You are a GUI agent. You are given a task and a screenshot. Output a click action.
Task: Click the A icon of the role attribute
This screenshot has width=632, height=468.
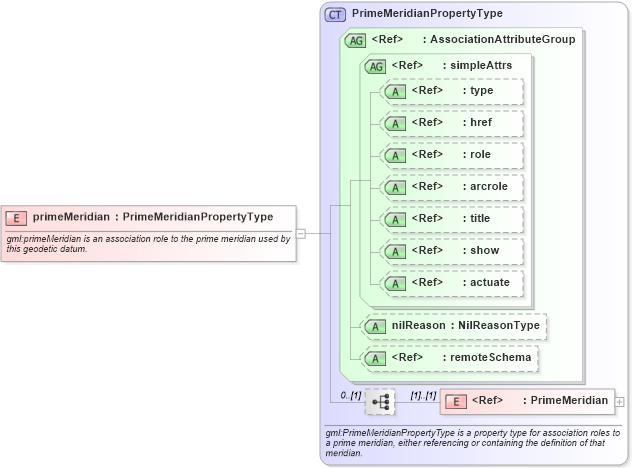tap(395, 156)
